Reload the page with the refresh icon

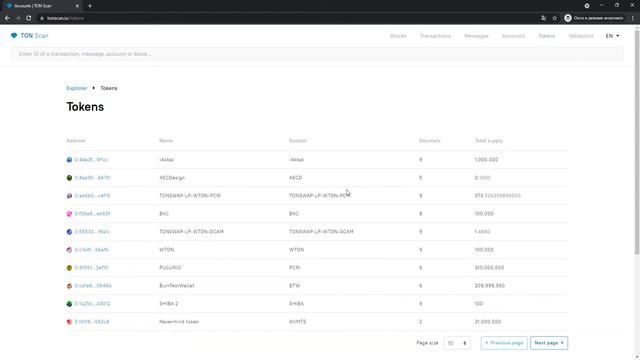29,18
